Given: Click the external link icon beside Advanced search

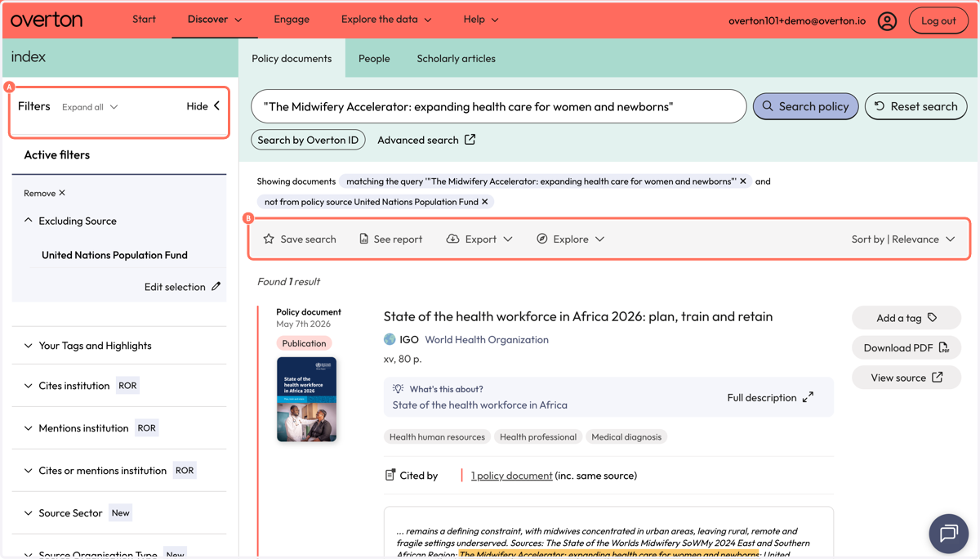Looking at the screenshot, I should tap(470, 140).
